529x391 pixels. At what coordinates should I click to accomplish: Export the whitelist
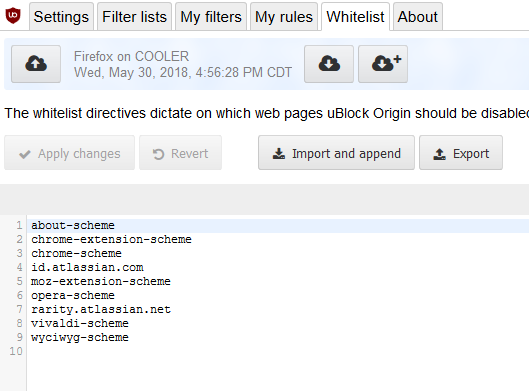pos(461,153)
